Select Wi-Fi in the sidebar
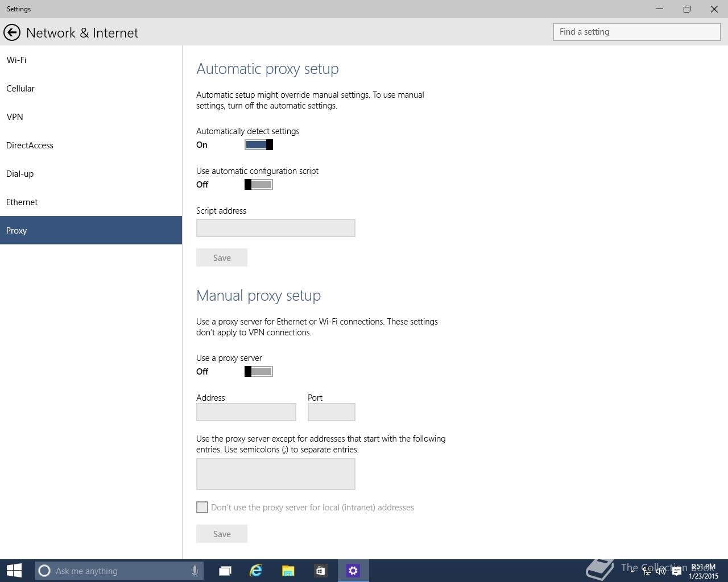This screenshot has width=728, height=582. [x=91, y=60]
